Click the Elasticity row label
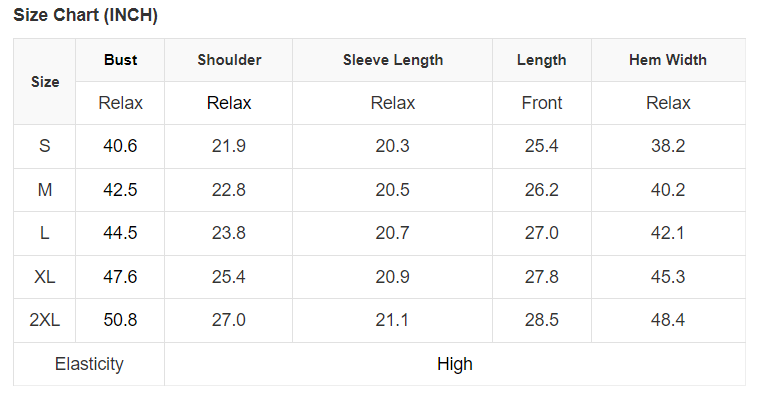This screenshot has height=400, width=758. coord(89,364)
